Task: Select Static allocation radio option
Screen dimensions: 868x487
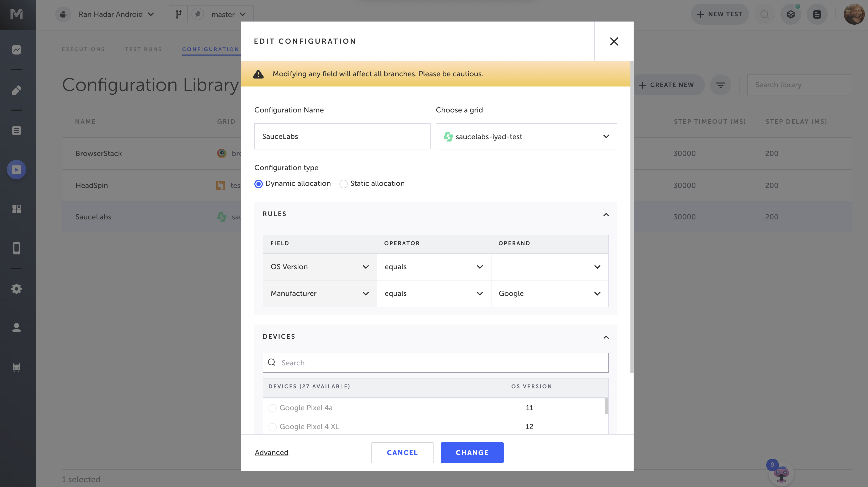Action: tap(343, 184)
